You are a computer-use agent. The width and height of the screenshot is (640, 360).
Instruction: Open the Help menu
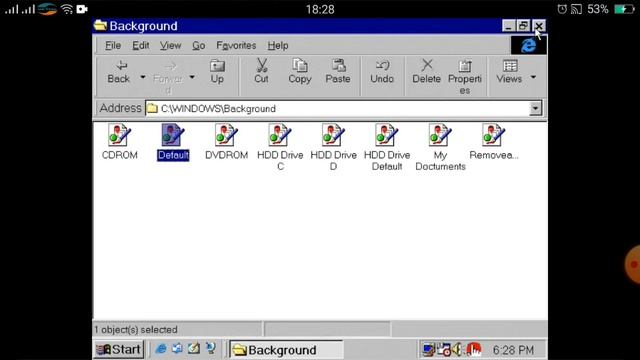[278, 46]
